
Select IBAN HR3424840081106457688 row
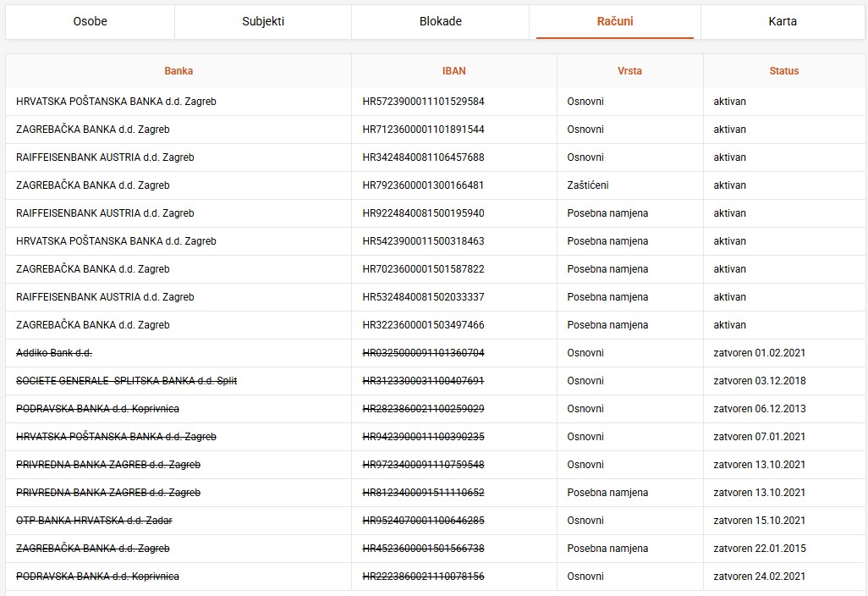click(x=423, y=157)
